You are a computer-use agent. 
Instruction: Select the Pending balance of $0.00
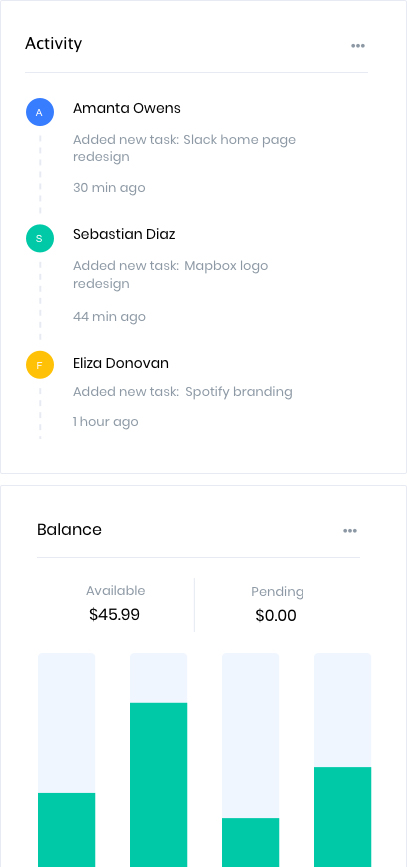tap(276, 615)
